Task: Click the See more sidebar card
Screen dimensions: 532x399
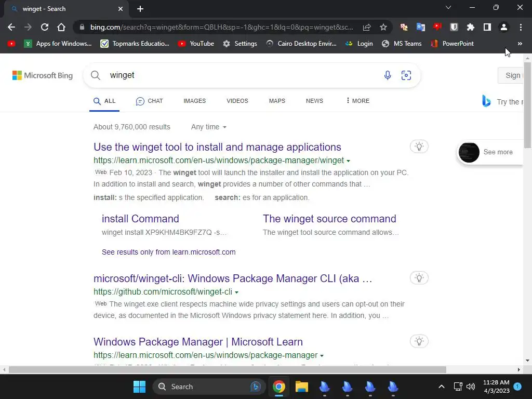Action: [x=490, y=152]
